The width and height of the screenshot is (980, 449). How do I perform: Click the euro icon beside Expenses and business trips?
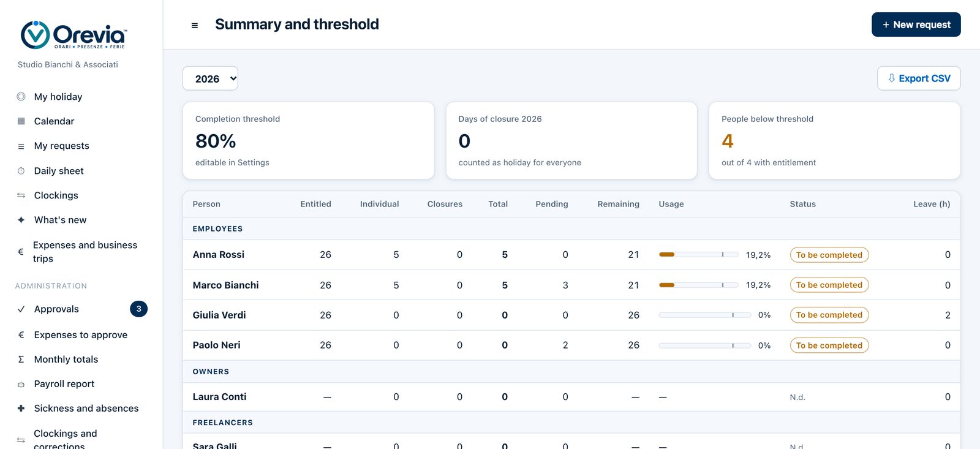[20, 252]
